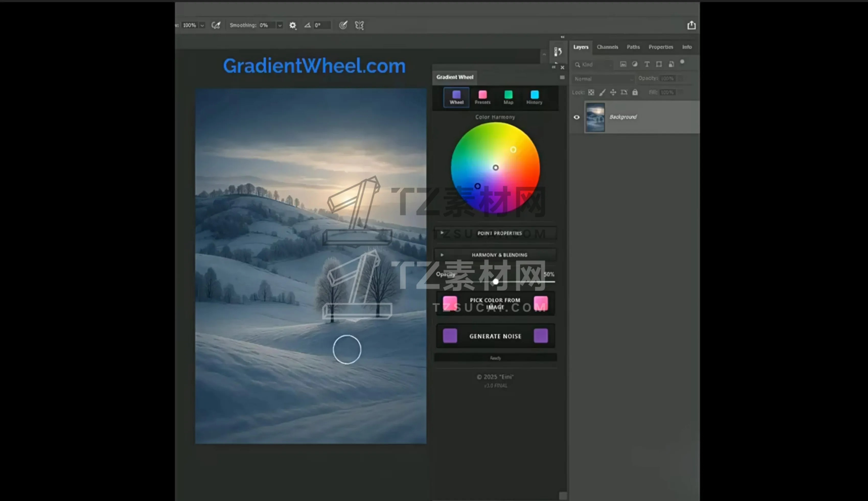Switch to the Channels tab
Viewport: 868px width, 501px height.
click(x=607, y=47)
